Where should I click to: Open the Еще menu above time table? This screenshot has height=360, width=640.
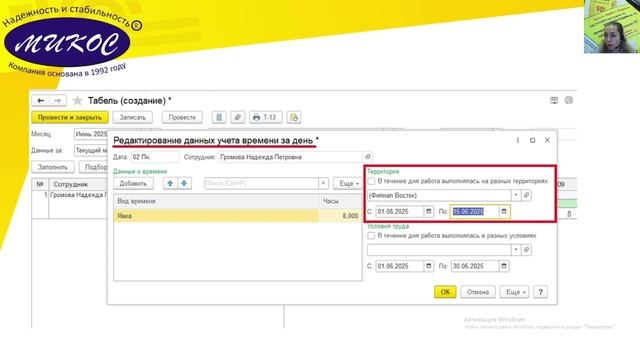pyautogui.click(x=349, y=184)
